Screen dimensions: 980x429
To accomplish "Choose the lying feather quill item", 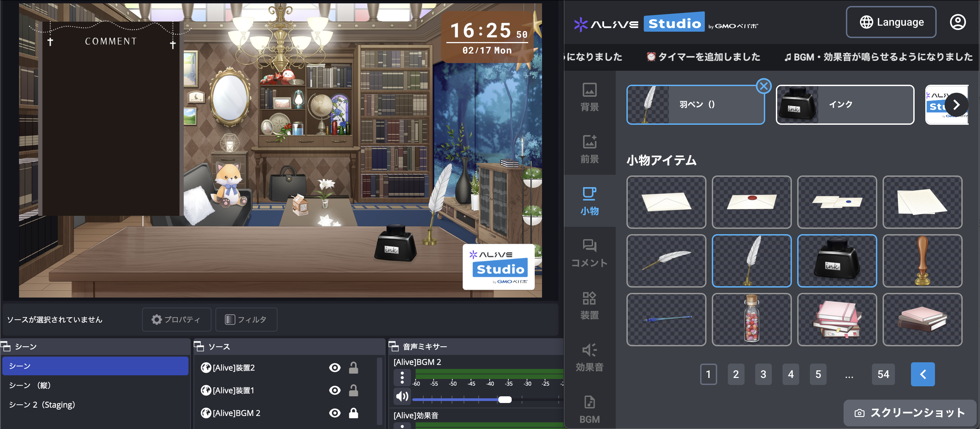I will tap(666, 261).
